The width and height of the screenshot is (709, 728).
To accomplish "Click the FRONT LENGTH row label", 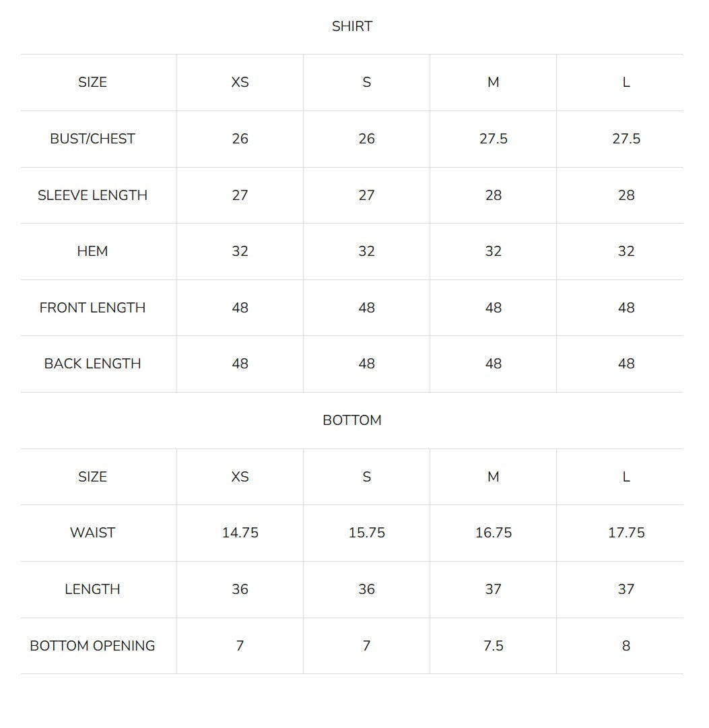I will click(x=92, y=308).
